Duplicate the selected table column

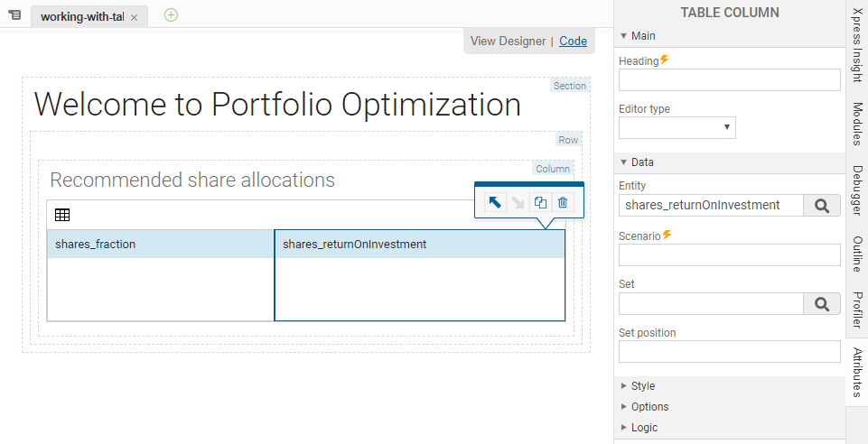tap(540, 202)
